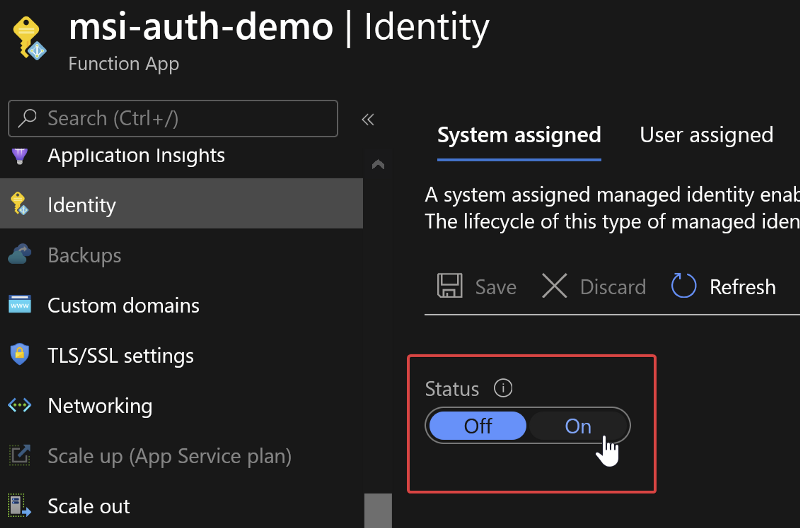Click the Discard button label
The image size is (800, 528).
(x=613, y=286)
